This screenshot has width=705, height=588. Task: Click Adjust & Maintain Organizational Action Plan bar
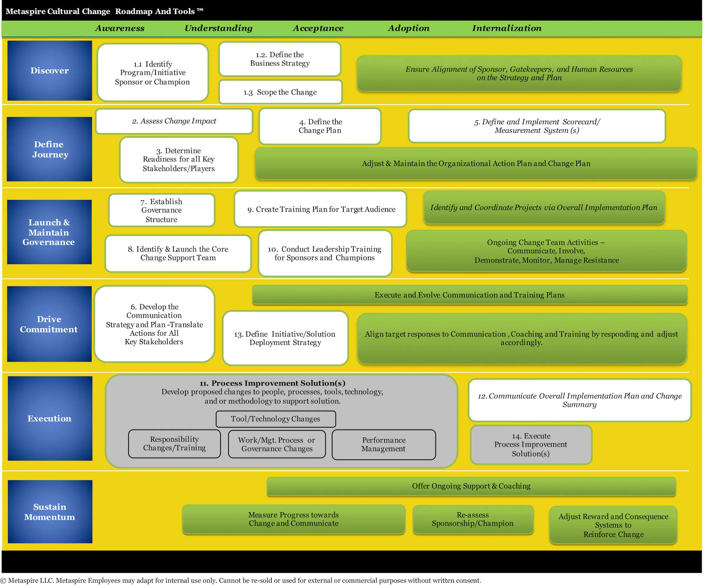(476, 163)
